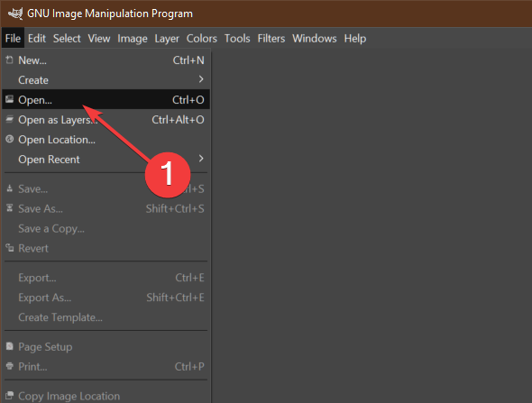Open the Select menu
Viewport: 532px width, 403px height.
pos(67,39)
